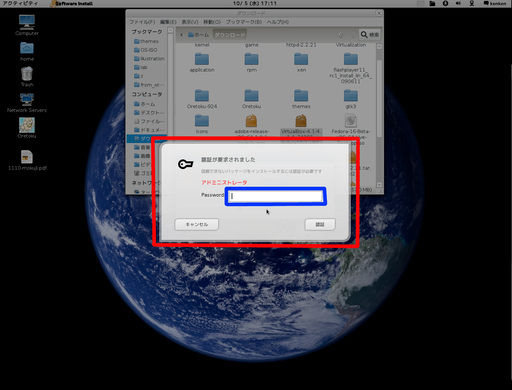Screen dimensions: 512x390
Task: Click the Software Install app menu
Action: pos(72,3)
